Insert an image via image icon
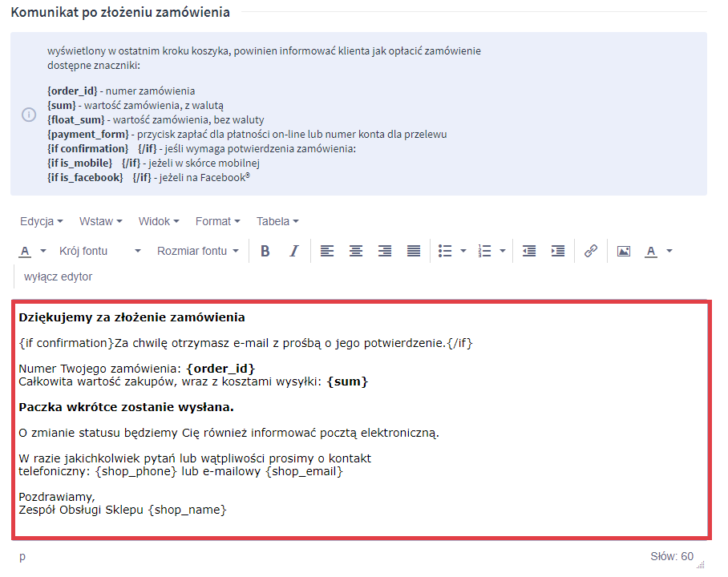 [x=624, y=251]
